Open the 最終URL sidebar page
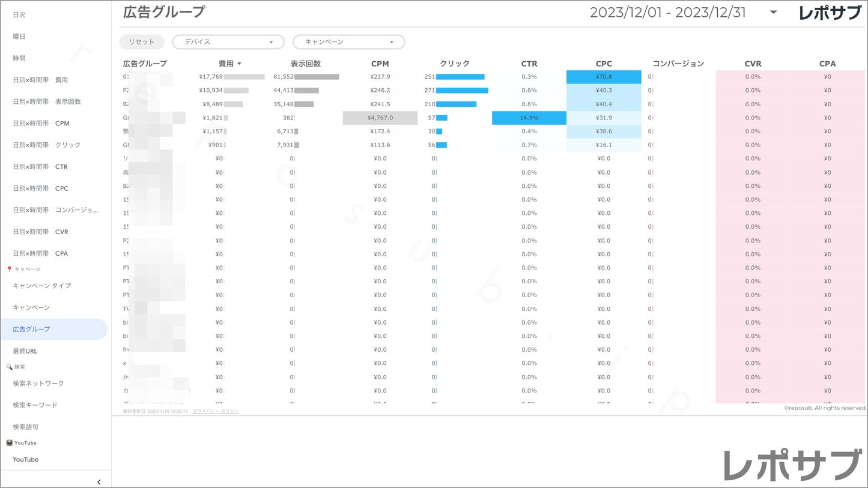This screenshot has height=488, width=868. [x=25, y=351]
